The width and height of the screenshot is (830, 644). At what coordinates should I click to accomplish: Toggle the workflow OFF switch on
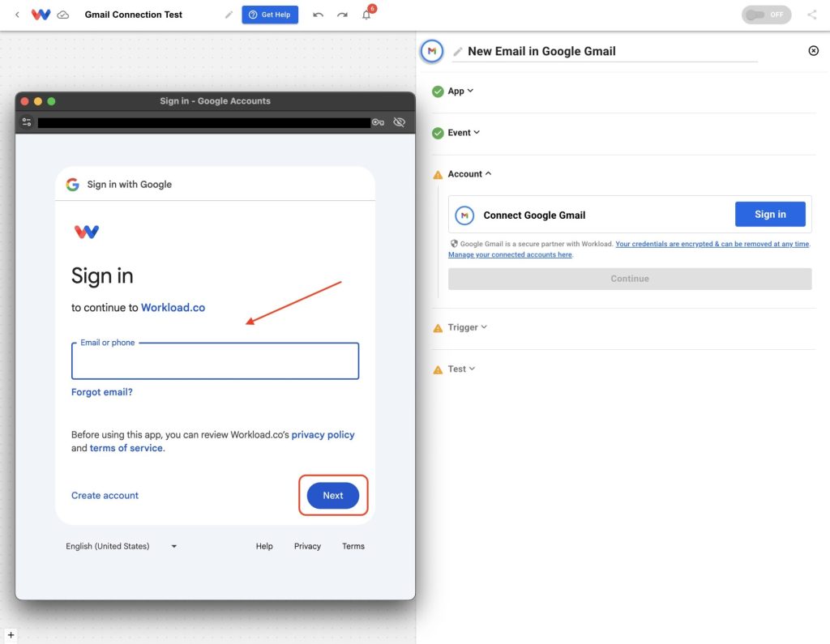(x=766, y=15)
